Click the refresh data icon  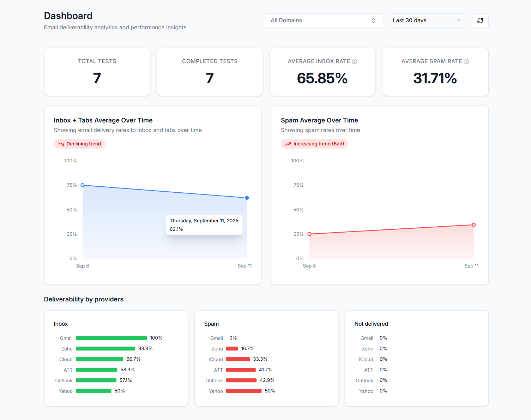[x=480, y=20]
